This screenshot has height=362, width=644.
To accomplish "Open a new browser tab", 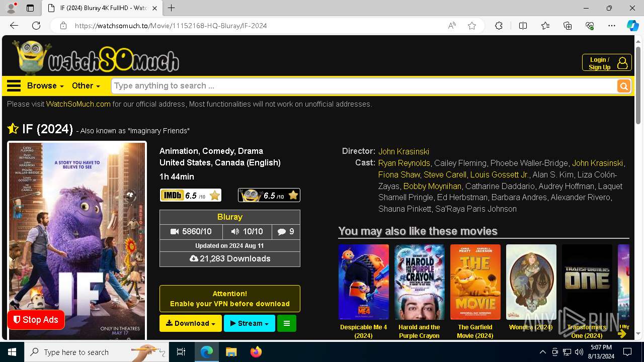I will pyautogui.click(x=172, y=8).
